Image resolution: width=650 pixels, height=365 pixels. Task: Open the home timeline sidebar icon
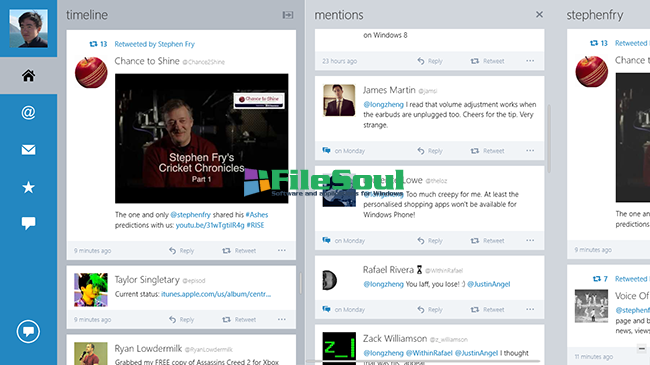[x=28, y=75]
